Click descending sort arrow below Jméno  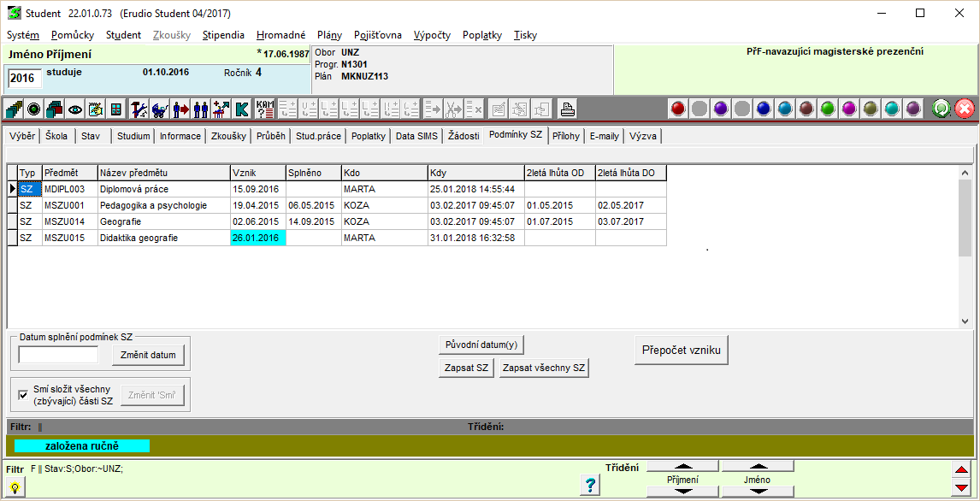pyautogui.click(x=757, y=492)
